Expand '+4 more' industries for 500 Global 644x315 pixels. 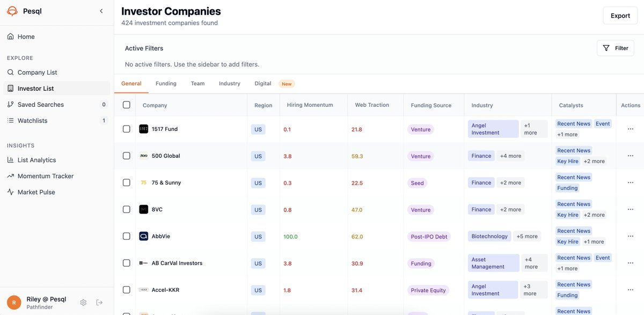(510, 156)
